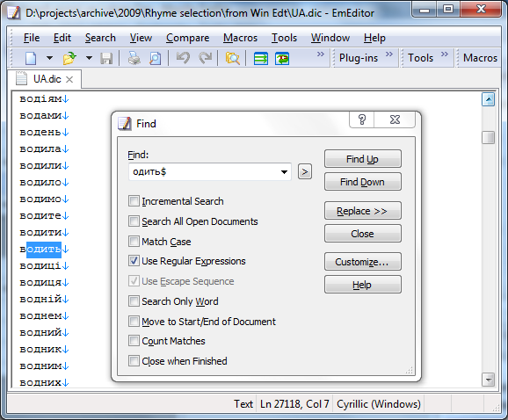Click the Replace >> button
This screenshot has height=420, width=508.
362,211
